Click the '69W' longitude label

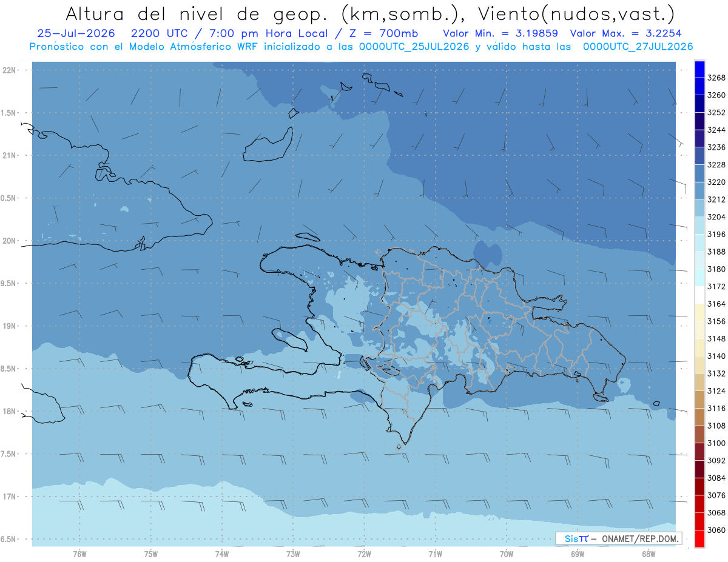[x=578, y=554]
